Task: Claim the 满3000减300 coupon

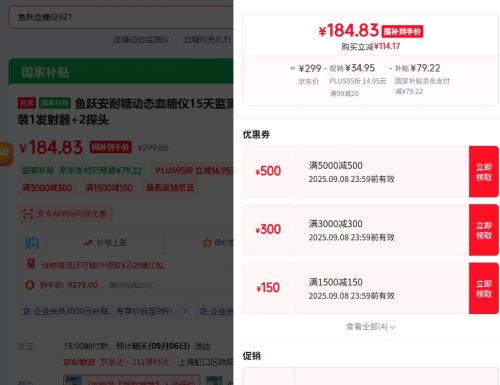Action: 484,230
